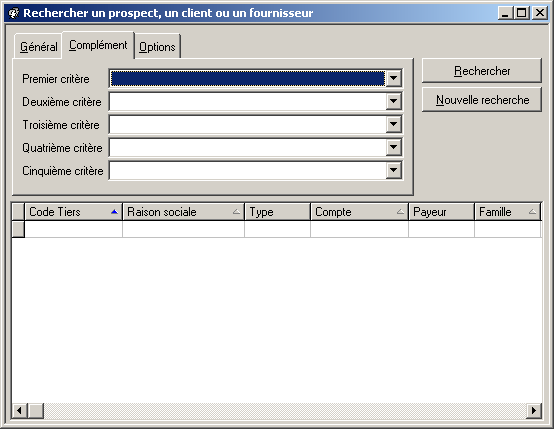The height and width of the screenshot is (429, 554).
Task: Click left arrow of horizontal scrollbar
Action: [x=19, y=411]
